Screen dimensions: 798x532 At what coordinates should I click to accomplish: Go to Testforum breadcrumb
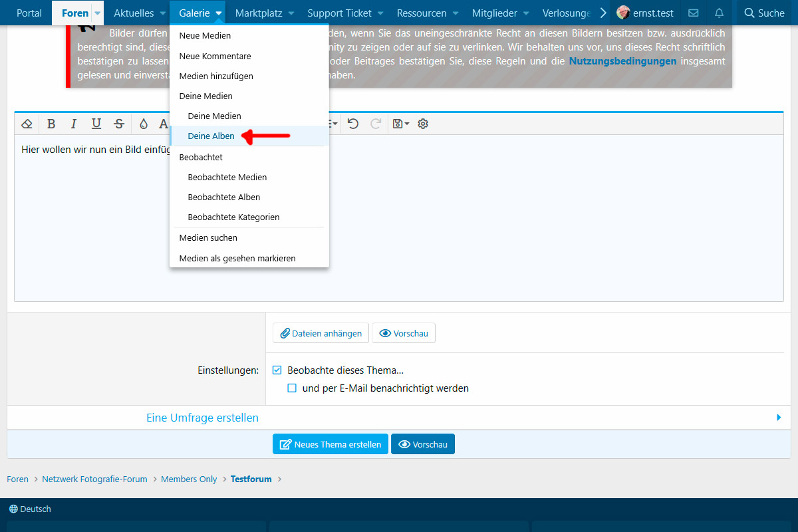click(253, 479)
